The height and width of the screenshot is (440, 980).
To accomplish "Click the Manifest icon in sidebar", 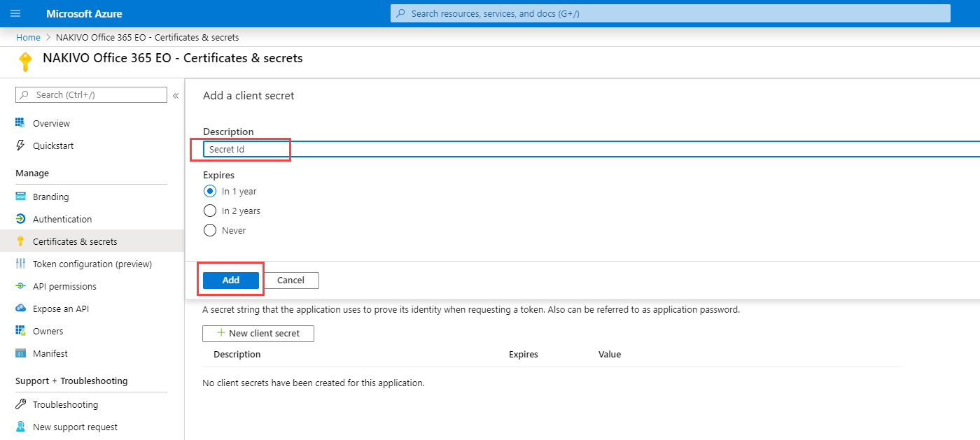I will [20, 353].
